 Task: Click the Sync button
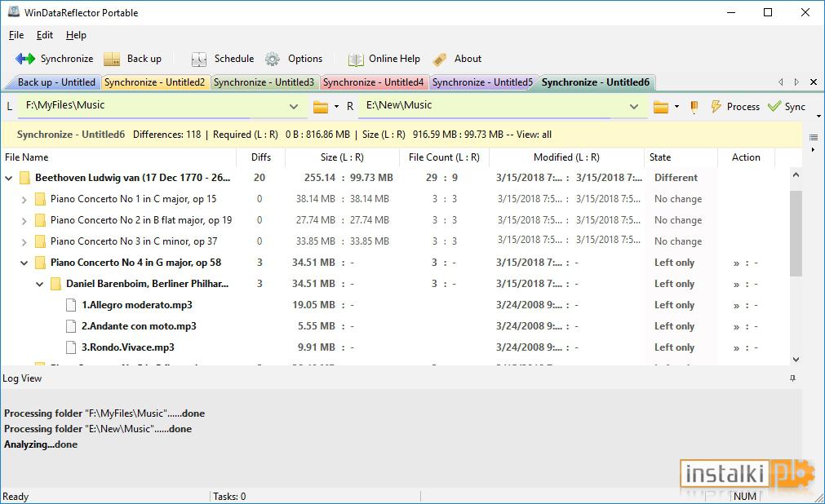point(787,106)
